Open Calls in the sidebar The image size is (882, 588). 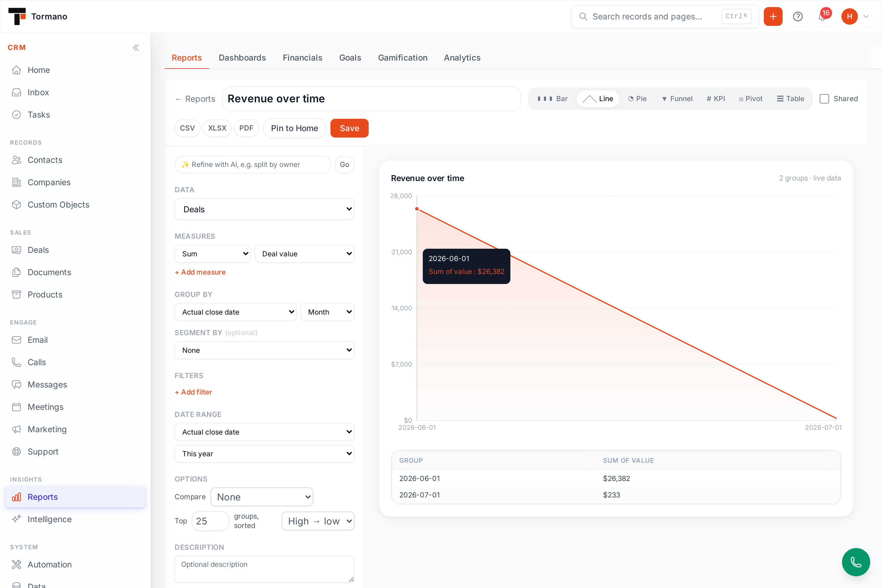pos(75,362)
